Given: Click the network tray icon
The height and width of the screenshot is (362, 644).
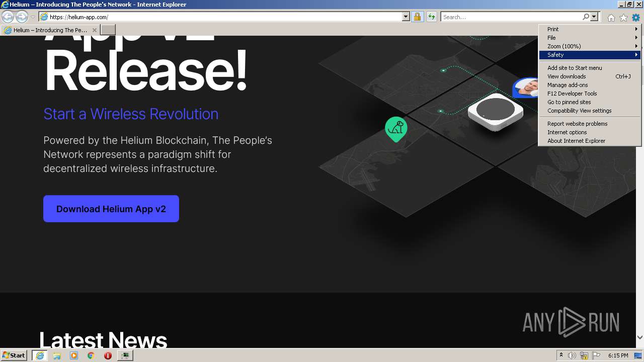Looking at the screenshot, I should 584,355.
